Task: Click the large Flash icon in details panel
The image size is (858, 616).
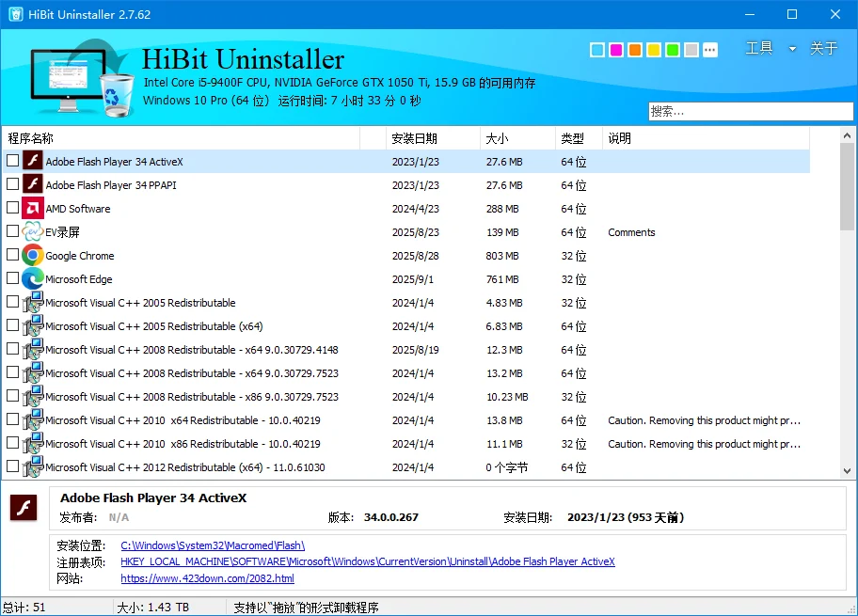Action: click(24, 508)
